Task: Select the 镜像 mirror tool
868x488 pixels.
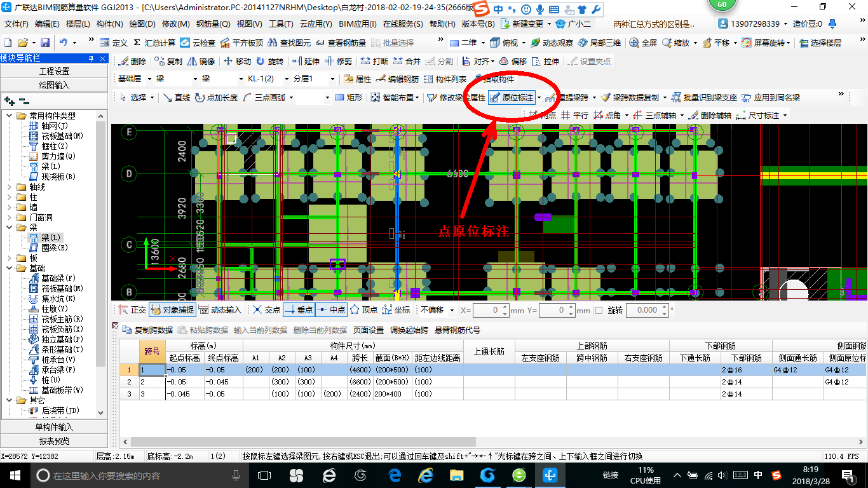Action: point(201,62)
